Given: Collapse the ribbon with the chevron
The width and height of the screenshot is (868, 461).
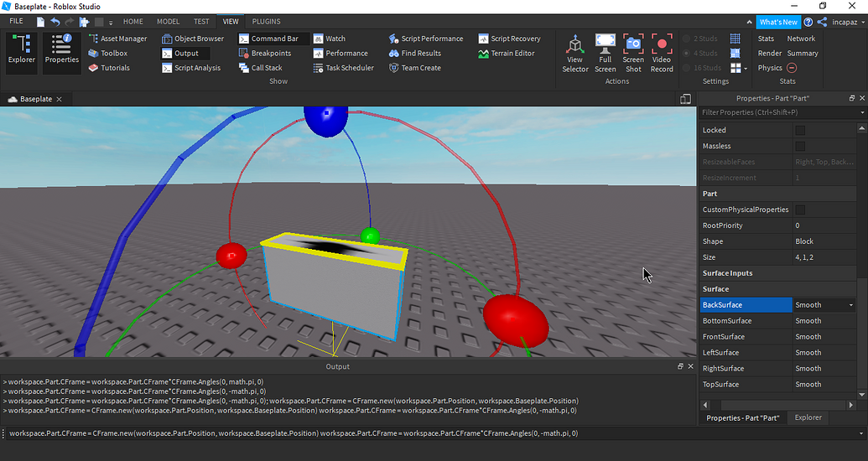Looking at the screenshot, I should coord(749,22).
